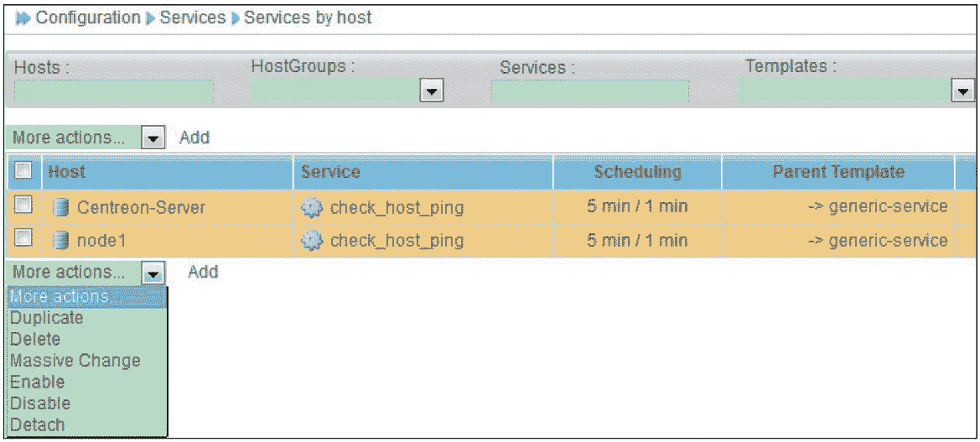The image size is (980, 442).
Task: Open the Centreon-Server host link
Action: pos(141,207)
